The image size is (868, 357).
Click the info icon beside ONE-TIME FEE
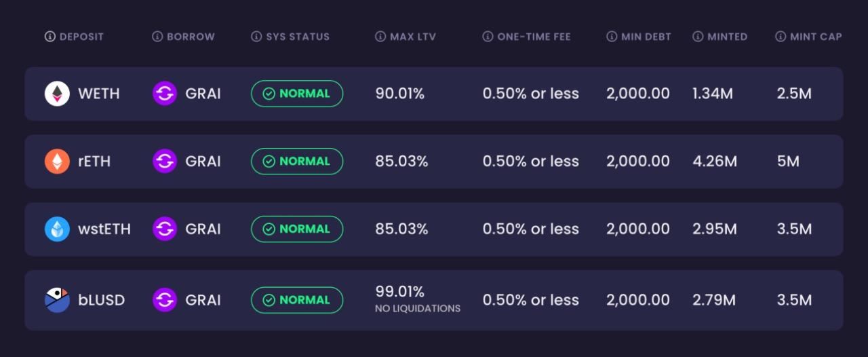(488, 37)
